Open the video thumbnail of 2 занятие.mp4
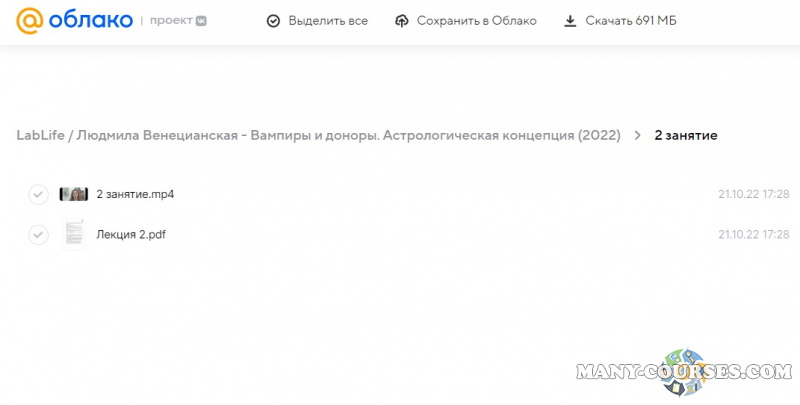 pos(74,194)
